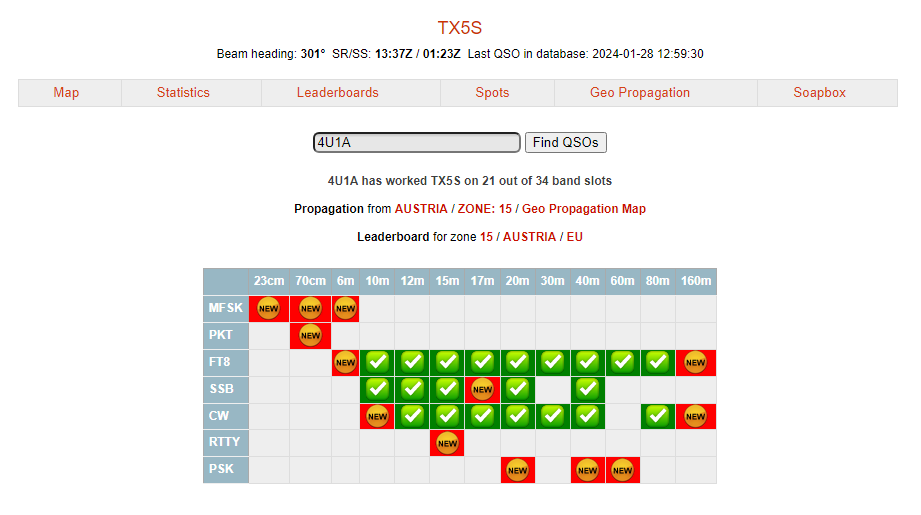
Task: Open the EU leaderboard link
Action: tap(575, 237)
